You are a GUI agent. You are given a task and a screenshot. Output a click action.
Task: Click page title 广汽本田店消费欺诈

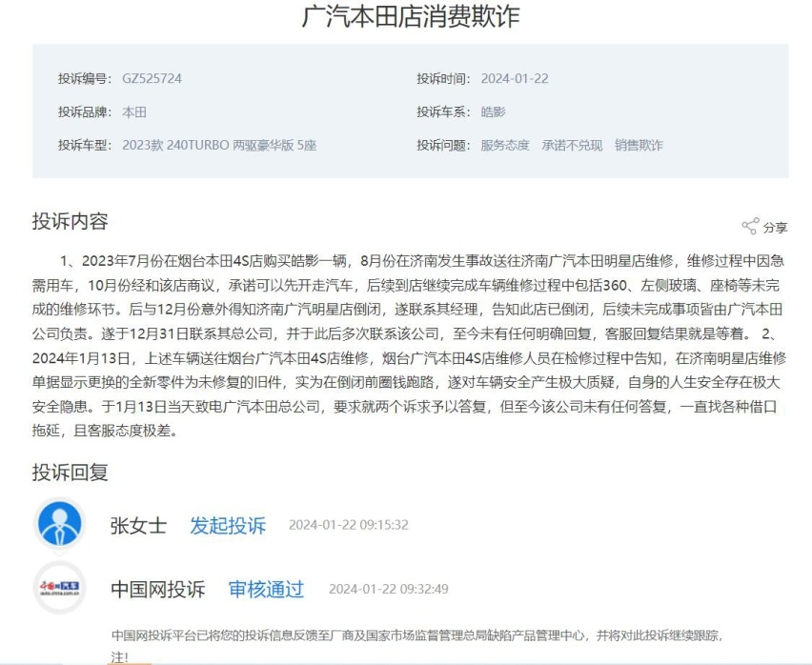click(411, 16)
